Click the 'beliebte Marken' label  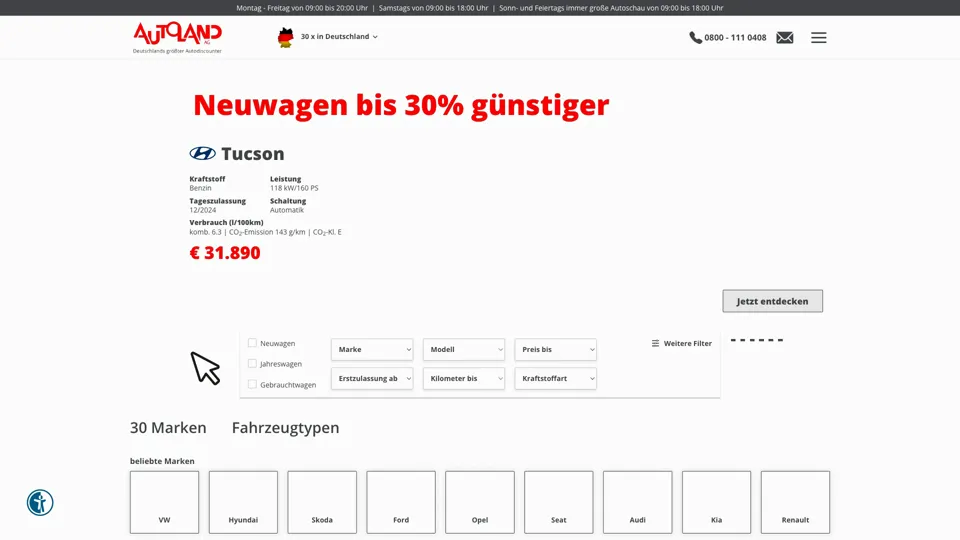coord(162,461)
